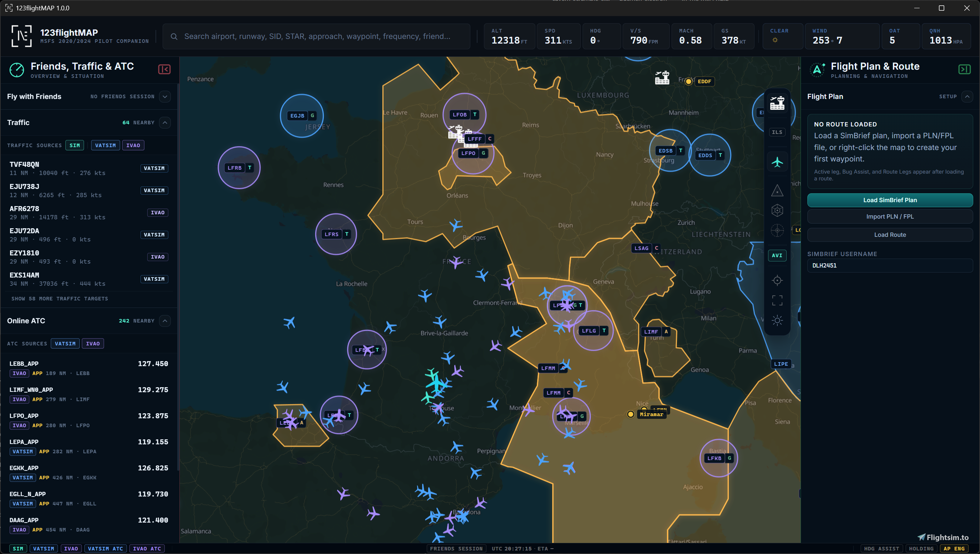Toggle AVI button in map toolbar
The height and width of the screenshot is (554, 980).
pyautogui.click(x=777, y=255)
